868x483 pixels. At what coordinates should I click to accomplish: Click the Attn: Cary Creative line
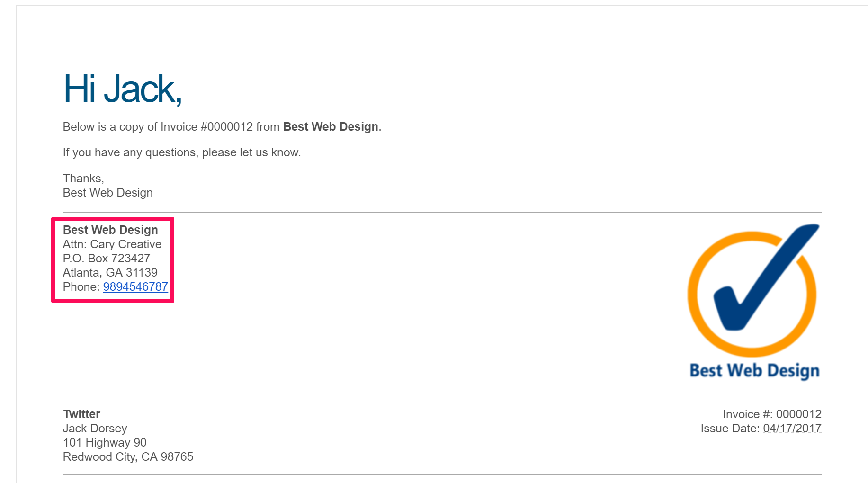[112, 244]
